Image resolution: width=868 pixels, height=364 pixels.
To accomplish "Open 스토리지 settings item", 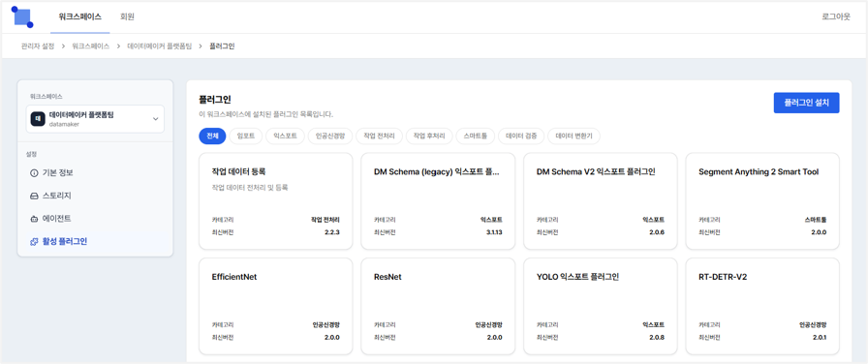I will [x=95, y=196].
